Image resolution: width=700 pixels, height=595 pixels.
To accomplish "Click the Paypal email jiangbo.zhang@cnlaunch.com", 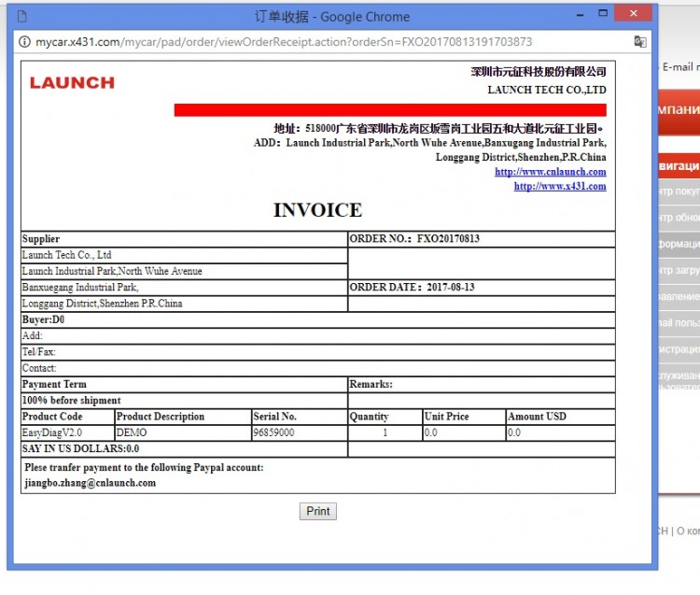I will click(91, 483).
